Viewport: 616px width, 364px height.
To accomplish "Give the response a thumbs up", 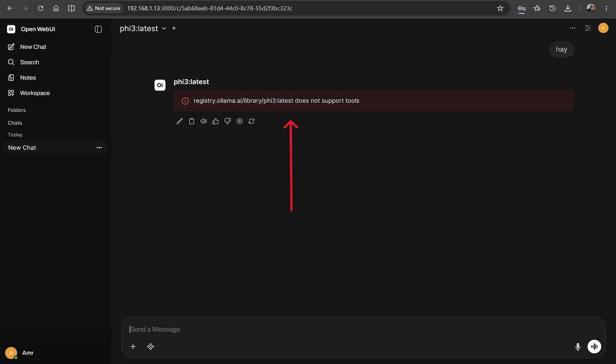I will coord(216,121).
